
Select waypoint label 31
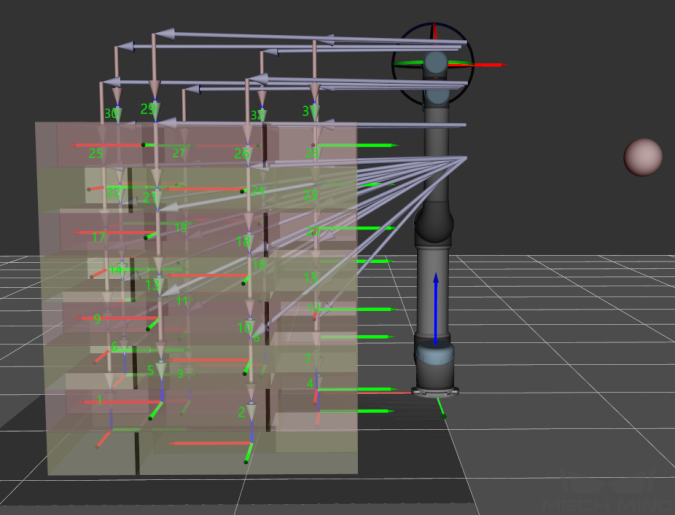[x=309, y=110]
